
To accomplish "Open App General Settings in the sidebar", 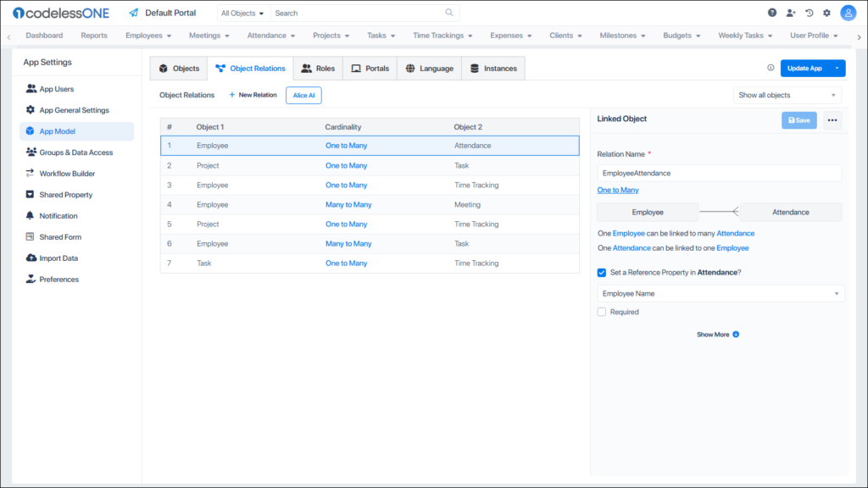I will pyautogui.click(x=75, y=110).
